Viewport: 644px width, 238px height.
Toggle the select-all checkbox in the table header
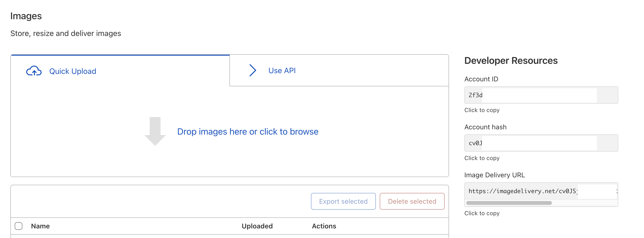19,226
